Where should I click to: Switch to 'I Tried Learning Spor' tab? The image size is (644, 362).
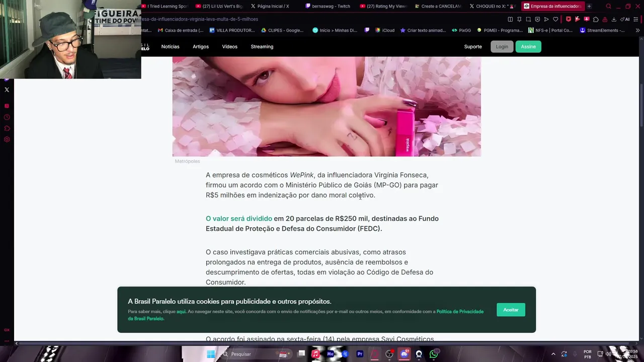click(x=165, y=6)
